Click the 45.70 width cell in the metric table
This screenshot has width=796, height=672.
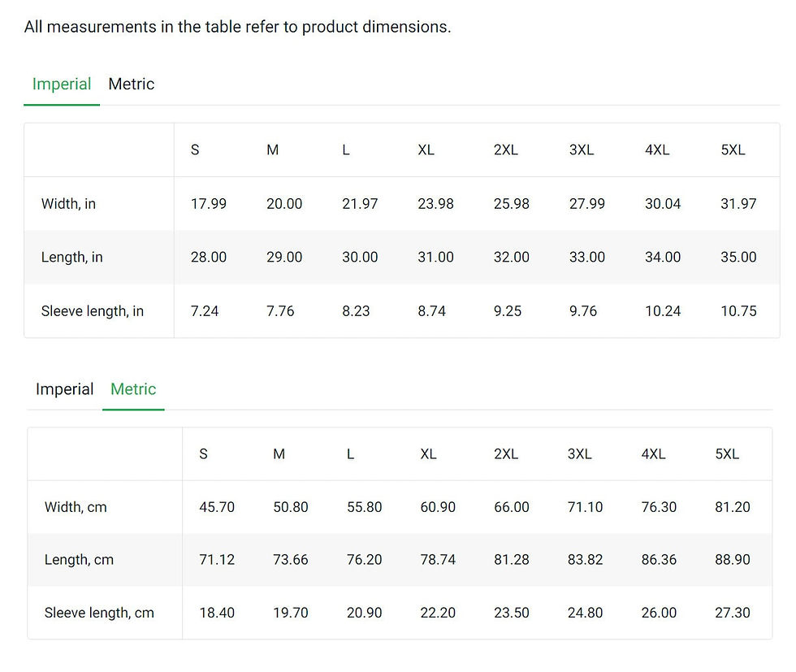click(x=217, y=507)
